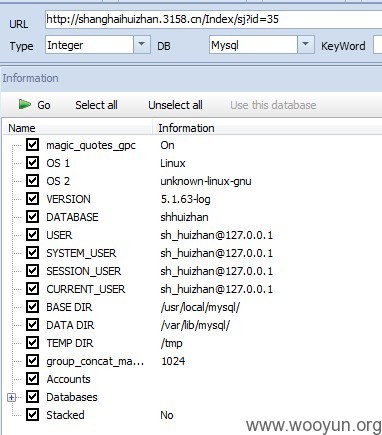Image resolution: width=382 pixels, height=435 pixels.
Task: Click the Name column header
Action: coord(77,128)
